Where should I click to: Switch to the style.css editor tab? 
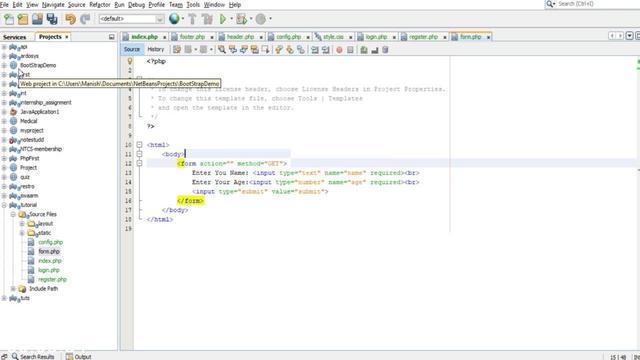[x=333, y=37]
